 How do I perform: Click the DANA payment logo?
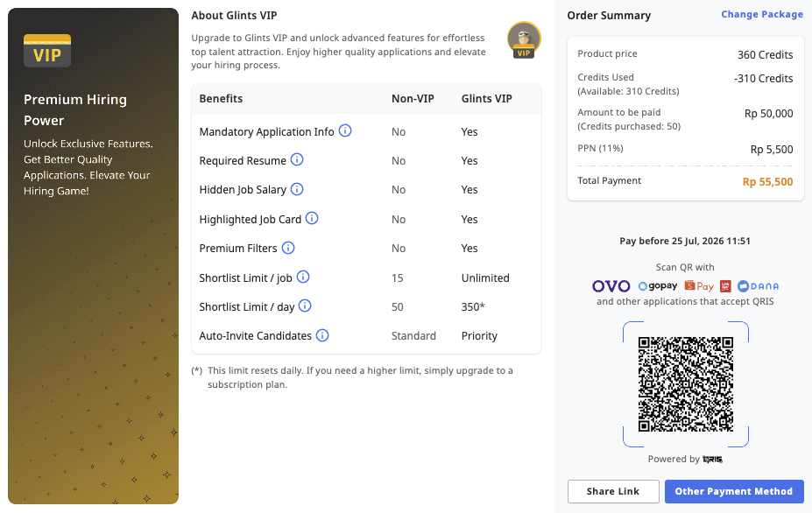pos(759,285)
